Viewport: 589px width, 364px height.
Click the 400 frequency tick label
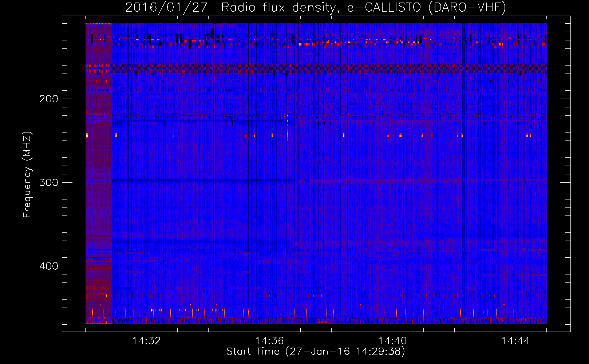coord(49,266)
